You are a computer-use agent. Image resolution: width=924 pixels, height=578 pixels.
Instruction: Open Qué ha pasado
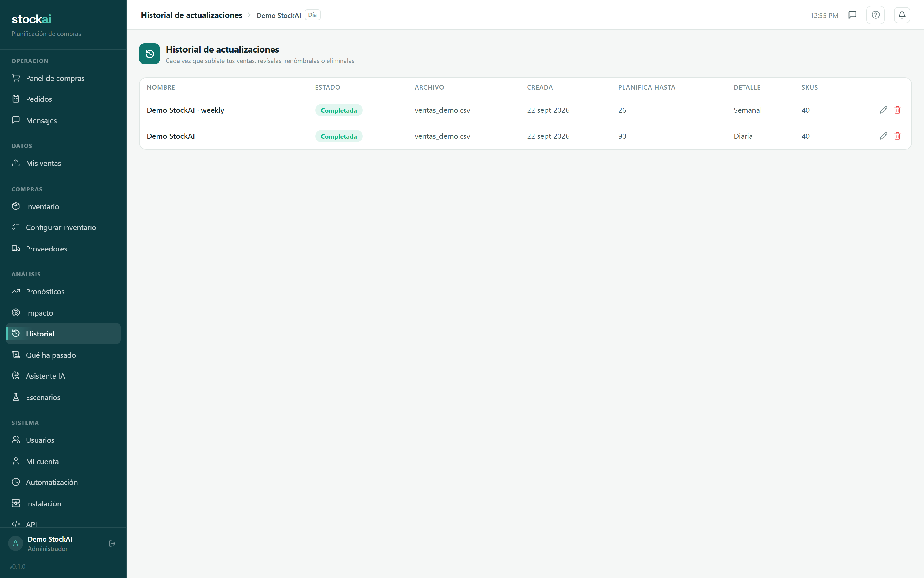tap(64, 355)
